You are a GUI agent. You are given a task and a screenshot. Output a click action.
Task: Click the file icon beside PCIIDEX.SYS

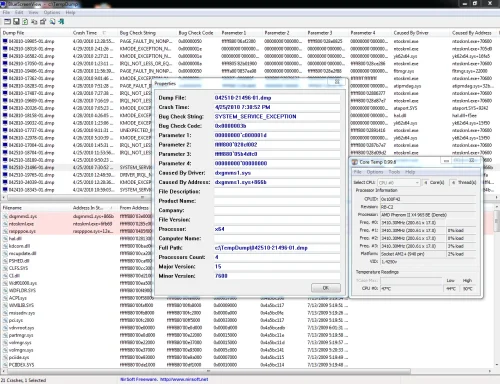pos(5,365)
